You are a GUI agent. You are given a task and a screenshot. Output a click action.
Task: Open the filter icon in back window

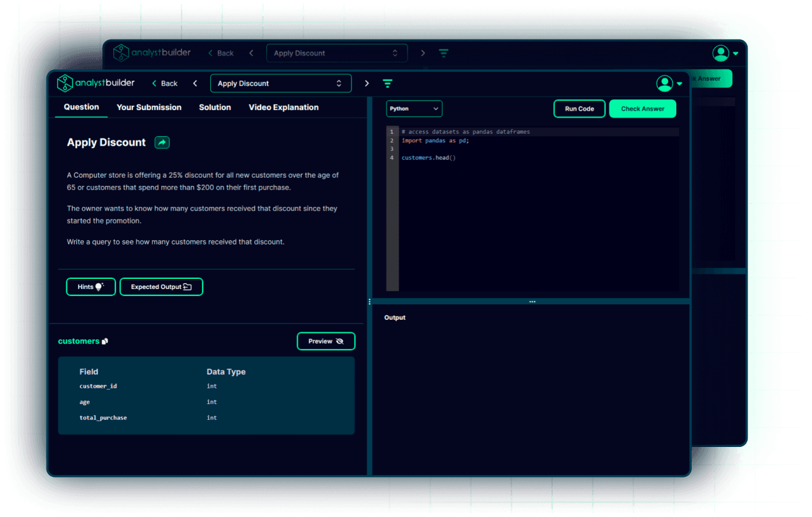[x=444, y=53]
